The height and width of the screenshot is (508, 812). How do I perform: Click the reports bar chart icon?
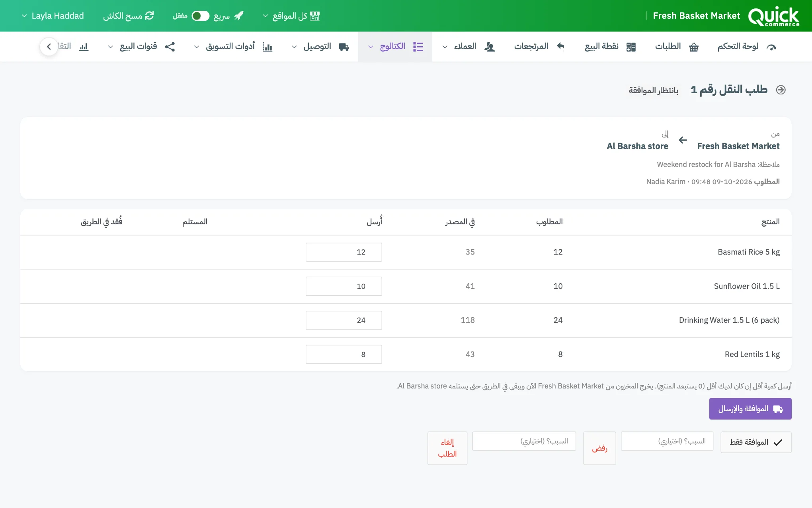84,47
